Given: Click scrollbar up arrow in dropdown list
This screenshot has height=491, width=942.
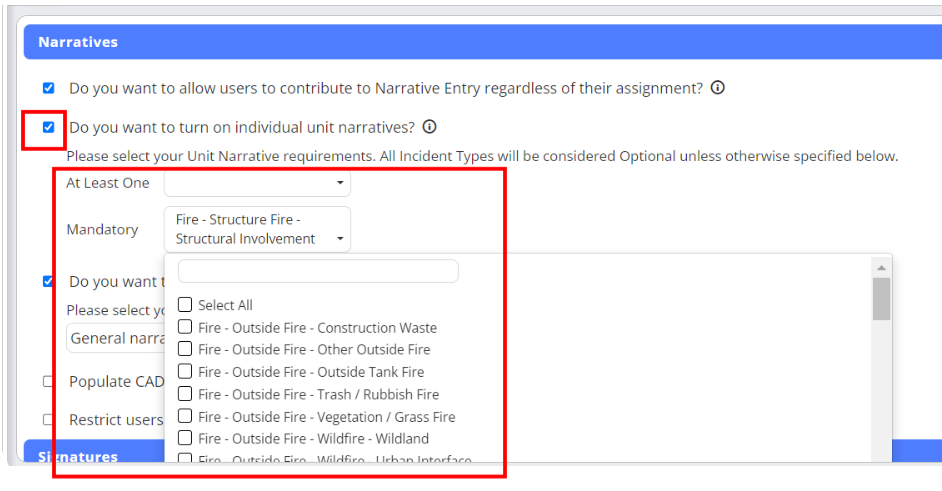Looking at the screenshot, I should tap(881, 267).
